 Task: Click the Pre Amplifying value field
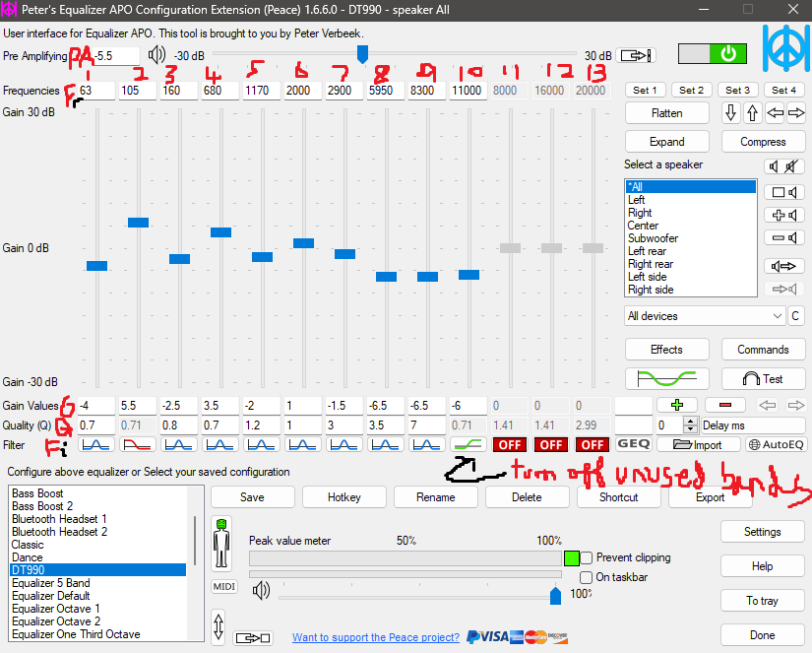point(116,55)
